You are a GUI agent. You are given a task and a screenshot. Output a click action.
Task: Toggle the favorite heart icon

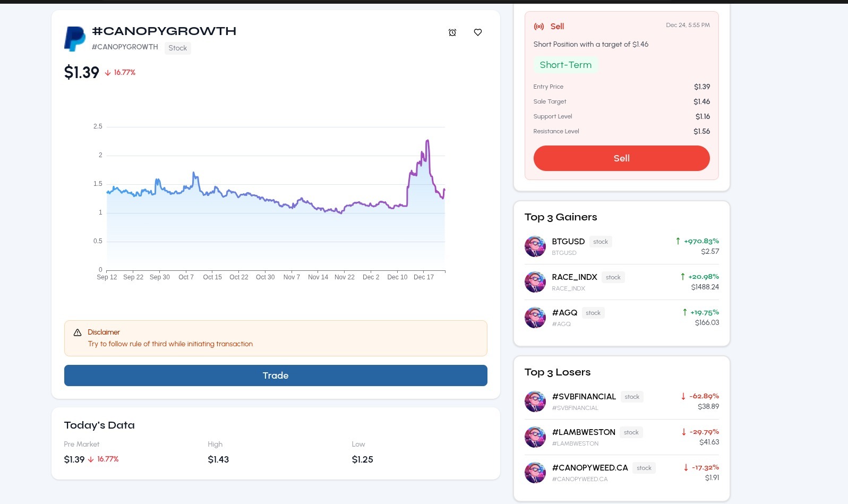(478, 32)
